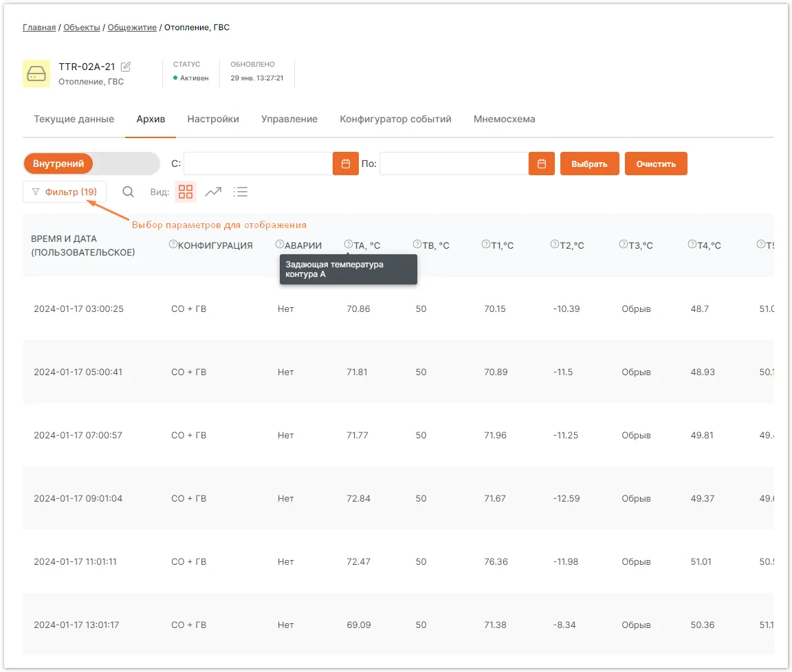Click the Выбрать button
This screenshot has width=792, height=672.
click(x=589, y=164)
